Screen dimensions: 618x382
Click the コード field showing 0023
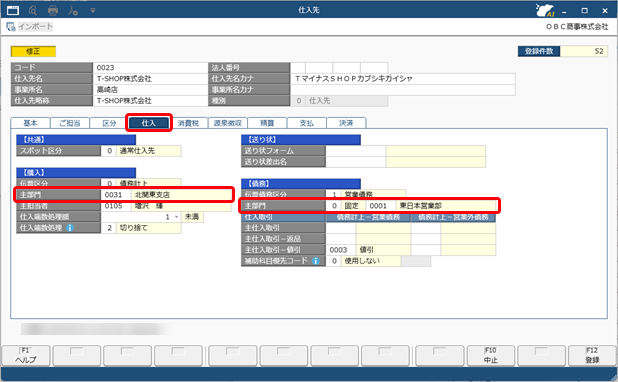[151, 68]
